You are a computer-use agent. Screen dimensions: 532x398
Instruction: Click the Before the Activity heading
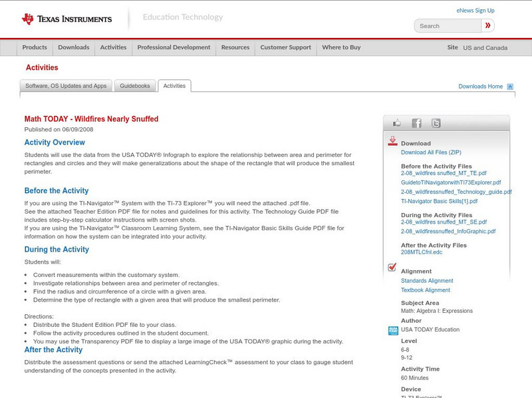point(57,190)
